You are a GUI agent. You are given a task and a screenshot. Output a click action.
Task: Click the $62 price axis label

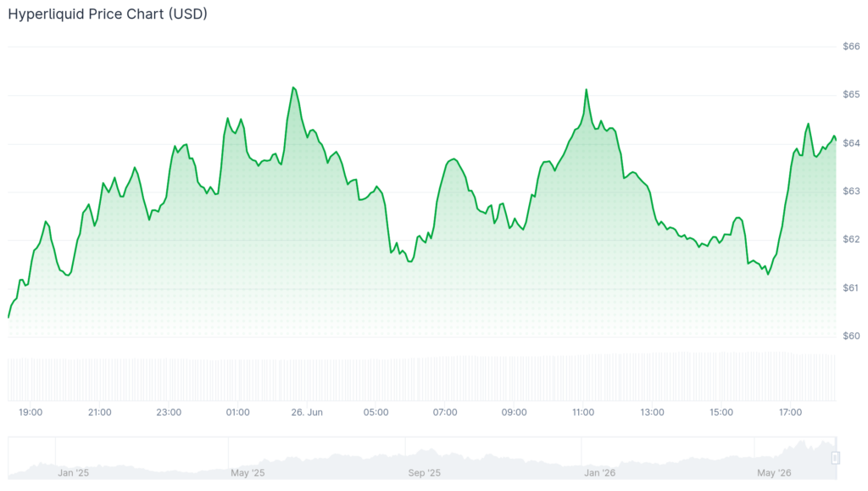(851, 240)
